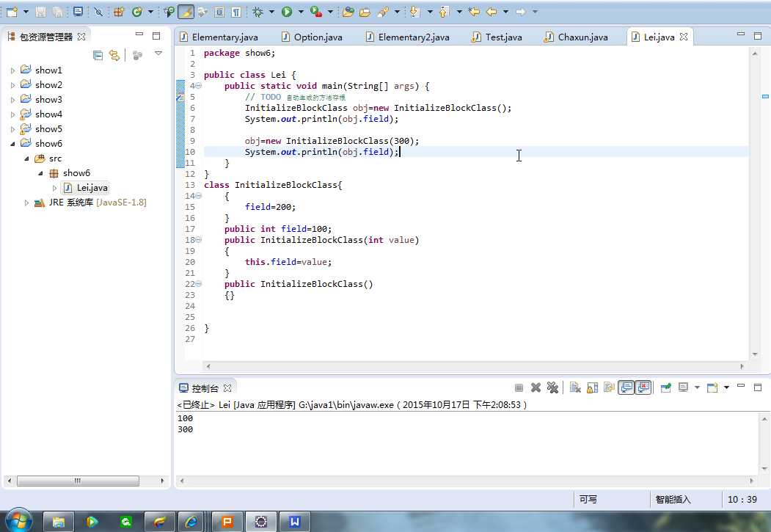This screenshot has height=532, width=771.
Task: Click the Search flashlight icon
Action: point(383,12)
